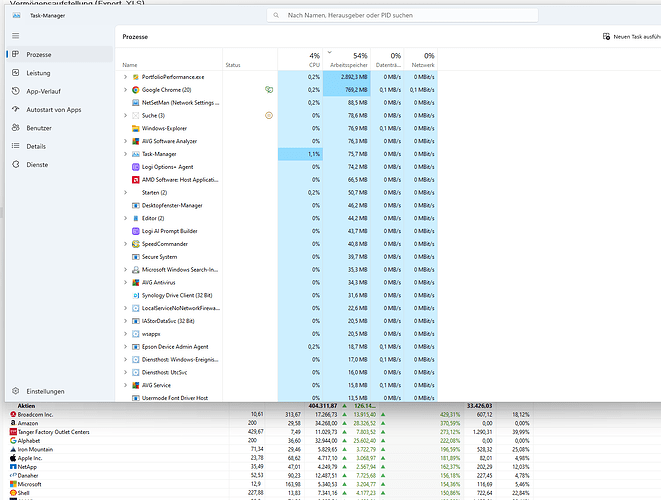Open the App-Verlauf page
Screen dimensions: 661x500
[x=60, y=91]
